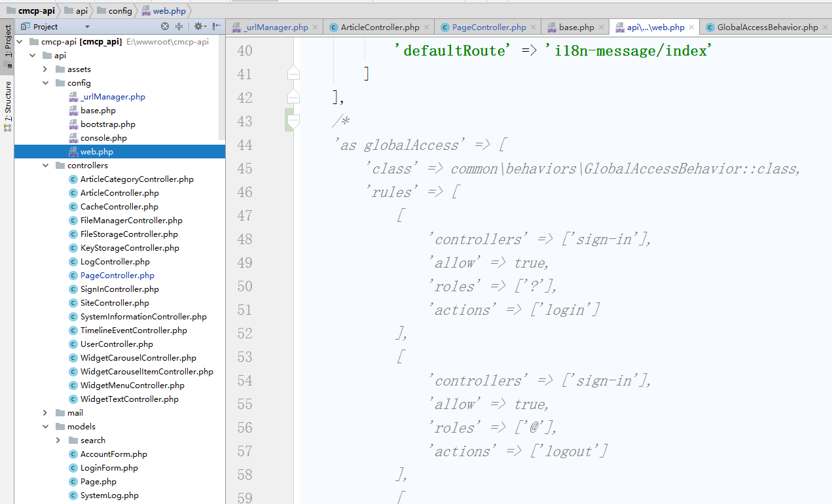Open UserController.php in the project tree

tap(117, 344)
